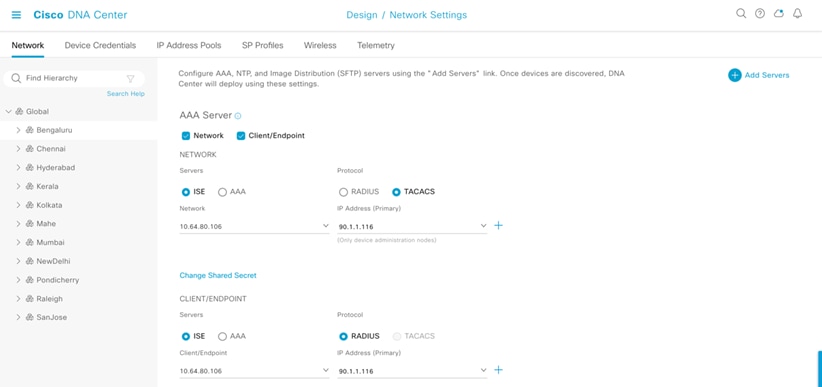Toggle the Client/Endpoint checkbox
This screenshot has height=387, width=822.
(241, 136)
